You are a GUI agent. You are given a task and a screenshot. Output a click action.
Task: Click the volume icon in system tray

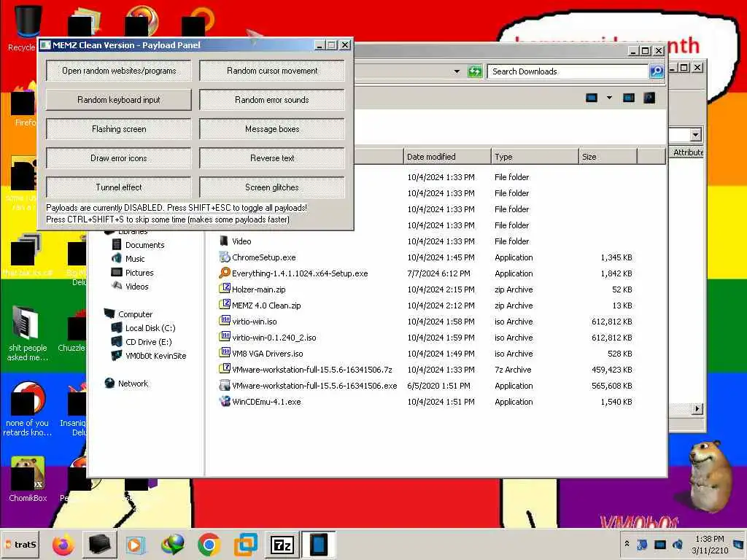pos(678,544)
